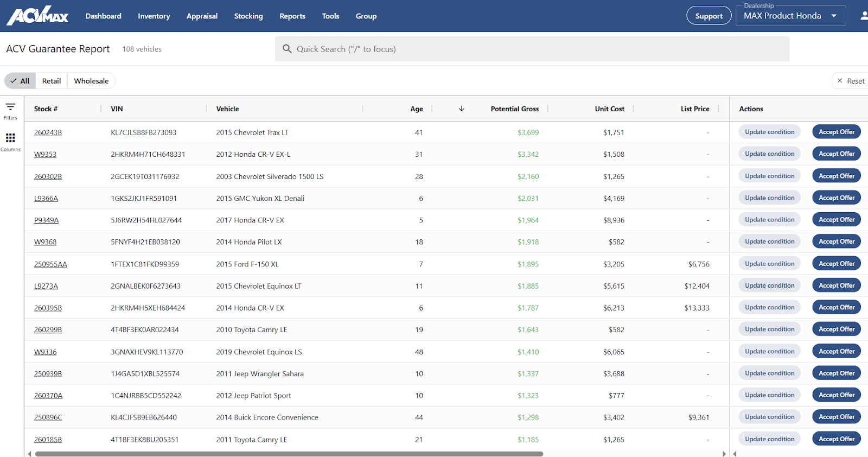Click the $3,699 potential gross value
The height and width of the screenshot is (457, 868).
(x=528, y=132)
